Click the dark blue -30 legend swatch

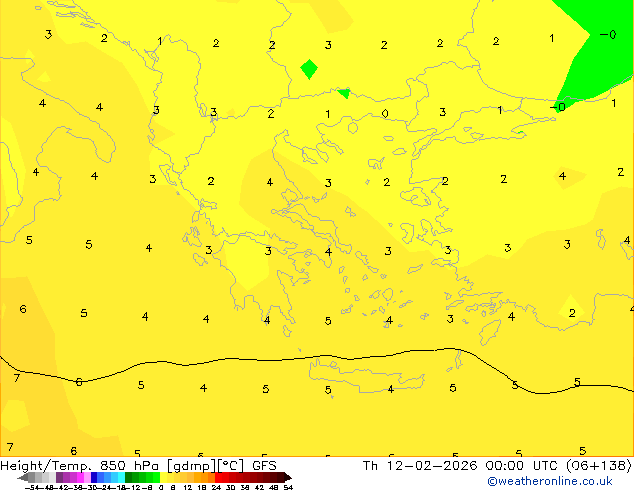(94, 478)
